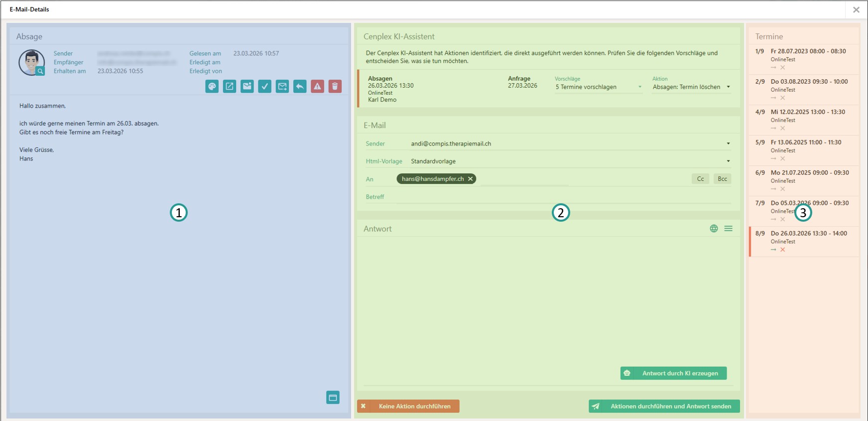868x421 pixels.
Task: Mark email as done with checkmark icon
Action: point(265,86)
